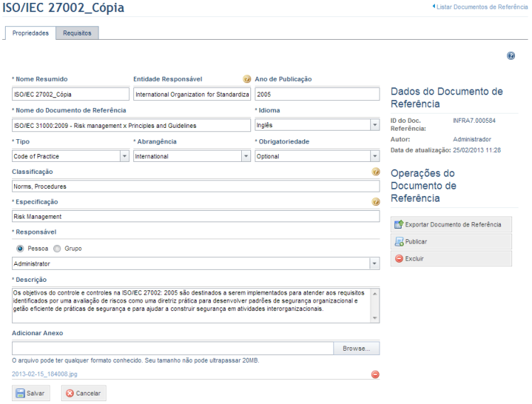Focus the Entidade Responsável input field
532x404 pixels.
coord(192,94)
